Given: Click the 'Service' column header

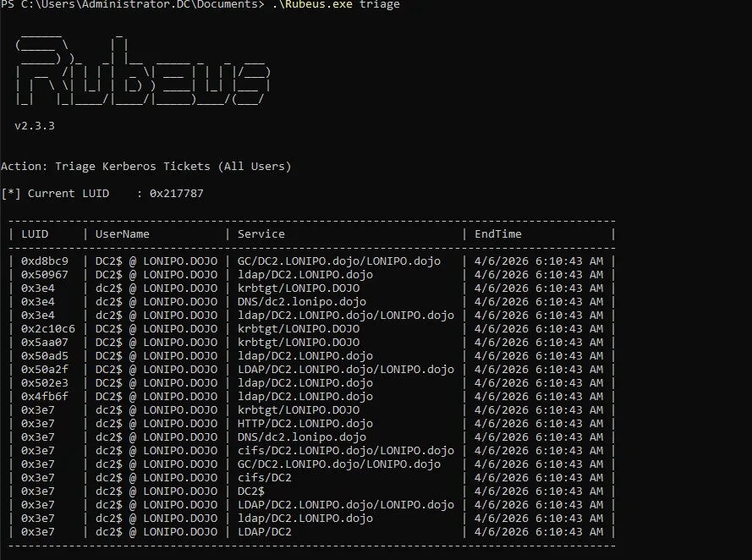Looking at the screenshot, I should coord(261,234).
